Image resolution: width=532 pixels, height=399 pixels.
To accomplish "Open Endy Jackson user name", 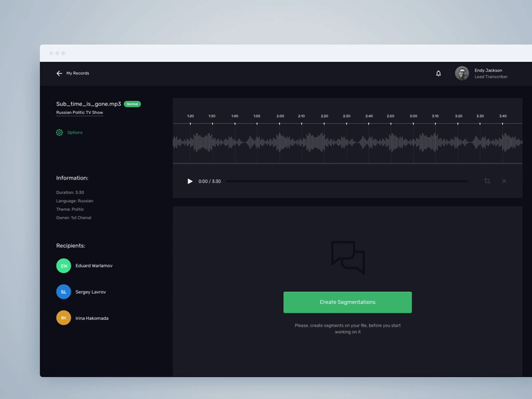I will 488,70.
